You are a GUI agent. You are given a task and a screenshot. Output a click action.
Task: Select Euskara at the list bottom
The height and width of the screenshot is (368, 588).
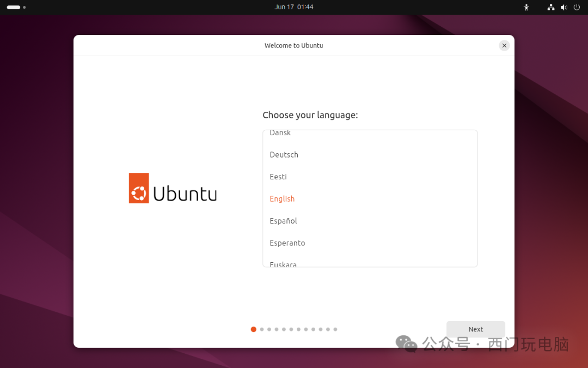tap(283, 264)
